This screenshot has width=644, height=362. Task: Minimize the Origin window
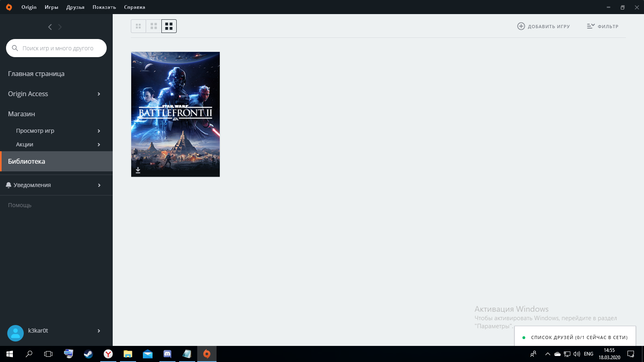coord(609,7)
